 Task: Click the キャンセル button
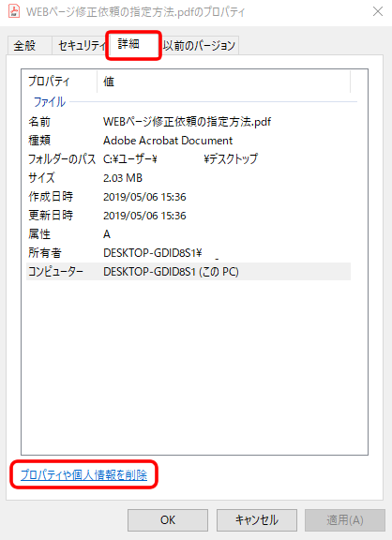coord(257,520)
